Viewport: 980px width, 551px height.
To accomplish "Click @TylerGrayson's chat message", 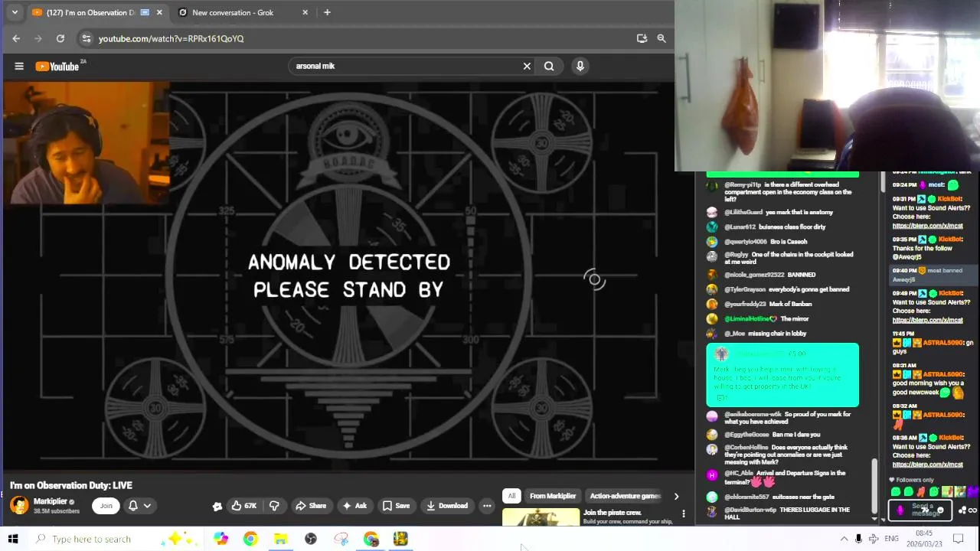I will (x=778, y=289).
